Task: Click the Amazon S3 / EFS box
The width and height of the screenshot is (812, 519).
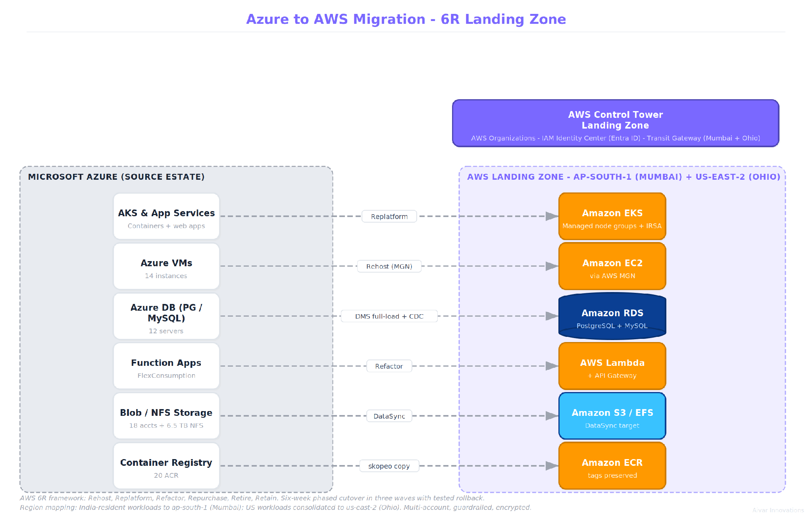Action: [612, 416]
